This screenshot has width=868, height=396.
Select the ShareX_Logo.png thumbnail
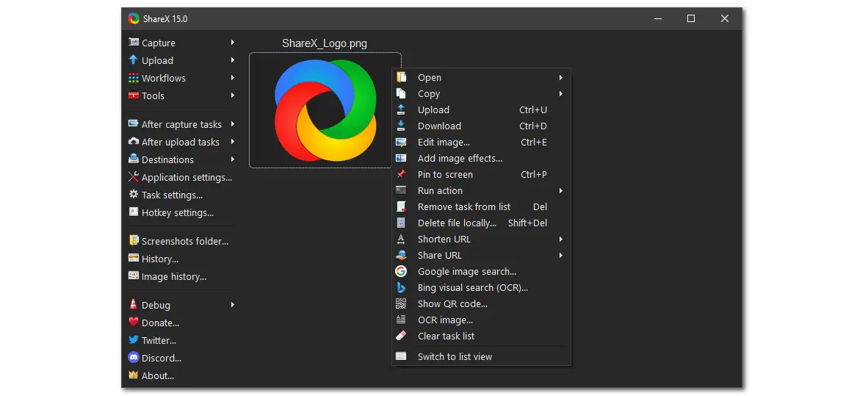325,110
